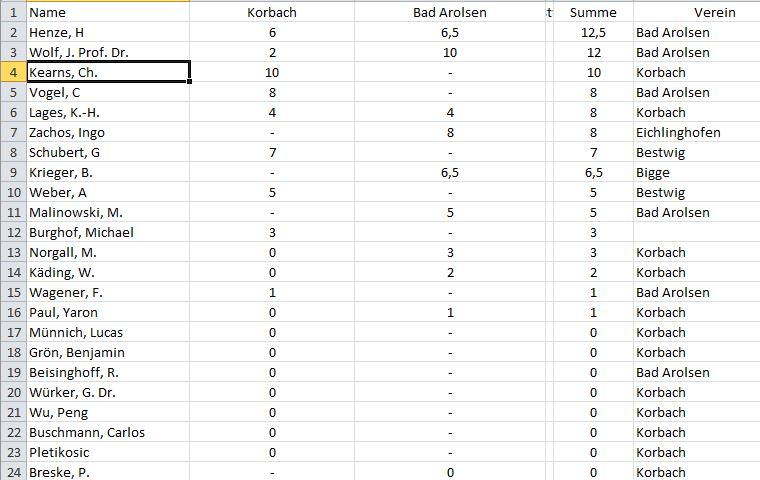Select cell containing Henze, H
This screenshot has height=480, width=760.
coord(108,32)
